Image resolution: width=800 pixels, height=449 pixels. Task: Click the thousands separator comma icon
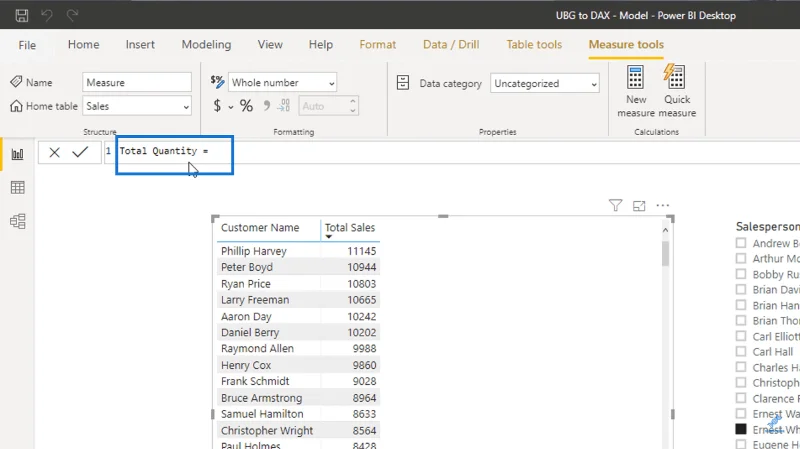coord(266,106)
